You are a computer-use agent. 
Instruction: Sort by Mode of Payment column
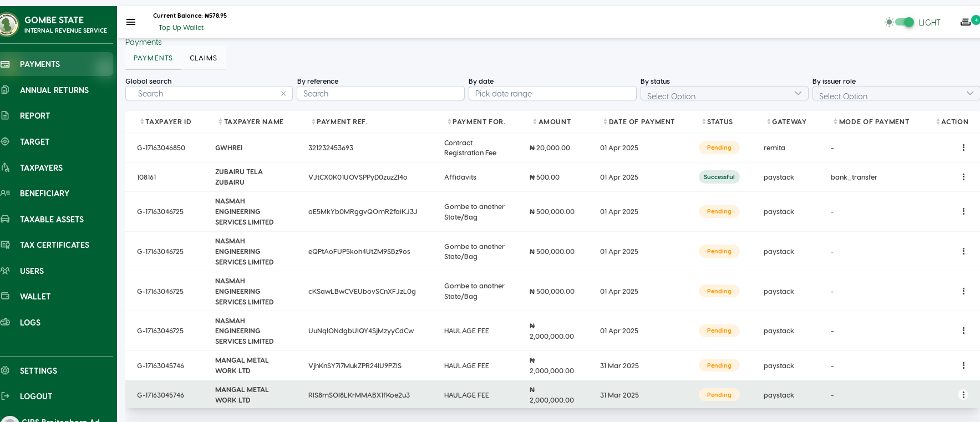point(871,122)
